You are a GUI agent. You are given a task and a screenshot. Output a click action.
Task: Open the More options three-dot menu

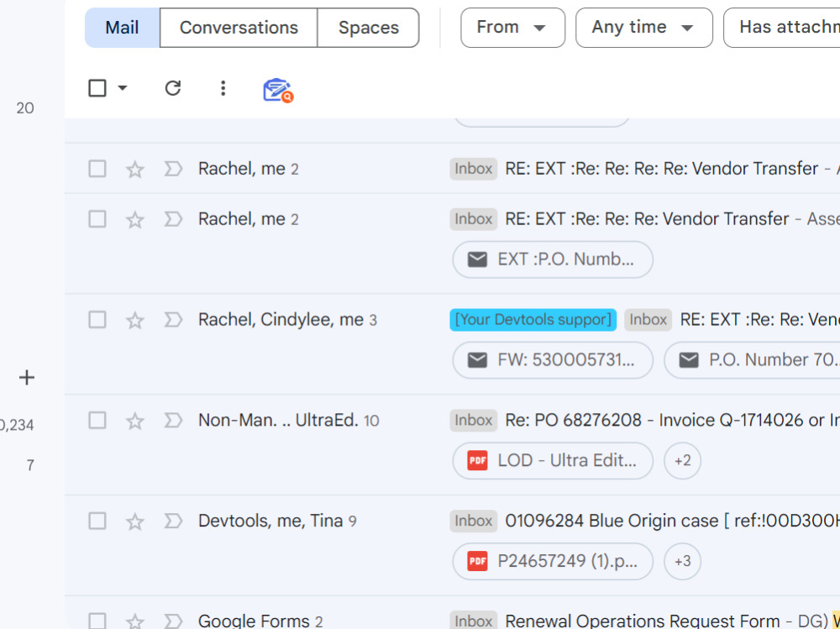coord(223,88)
